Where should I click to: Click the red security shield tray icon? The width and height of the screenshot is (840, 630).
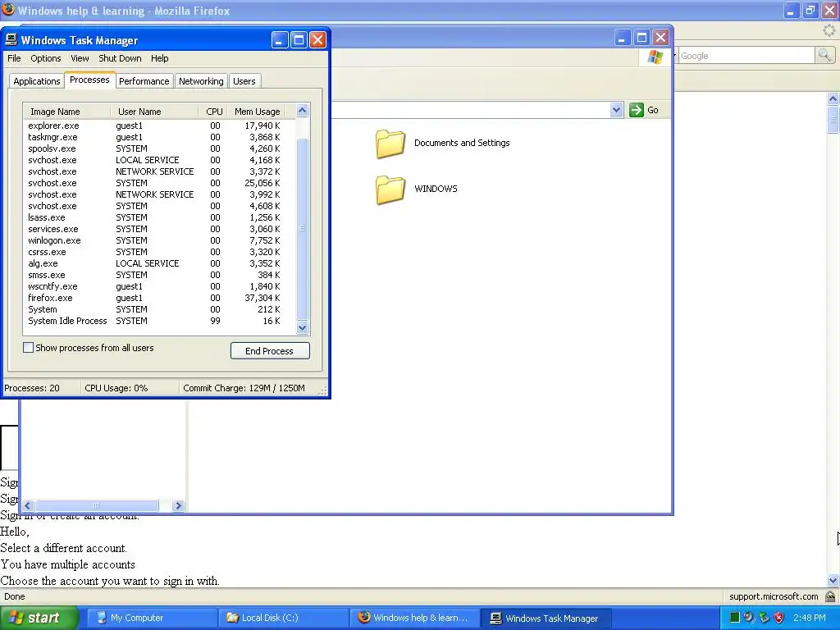point(779,618)
